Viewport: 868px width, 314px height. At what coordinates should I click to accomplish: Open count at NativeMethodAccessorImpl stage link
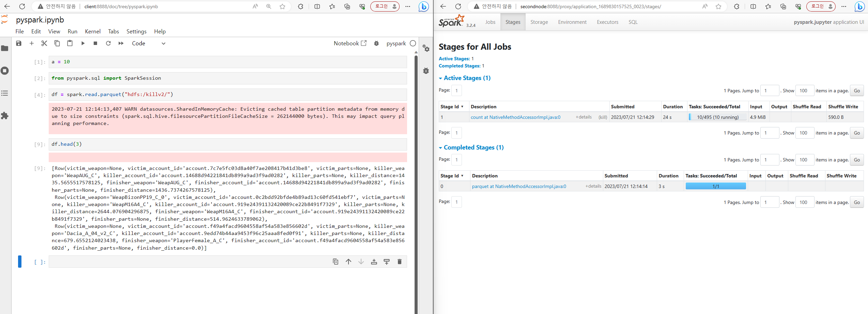pos(515,117)
